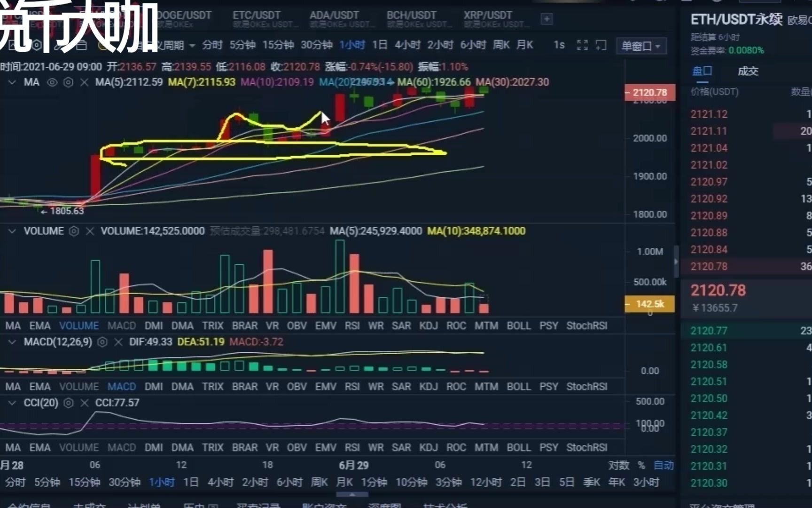This screenshot has height=508, width=812.
Task: Click the 1s refresh interval
Action: 559,45
